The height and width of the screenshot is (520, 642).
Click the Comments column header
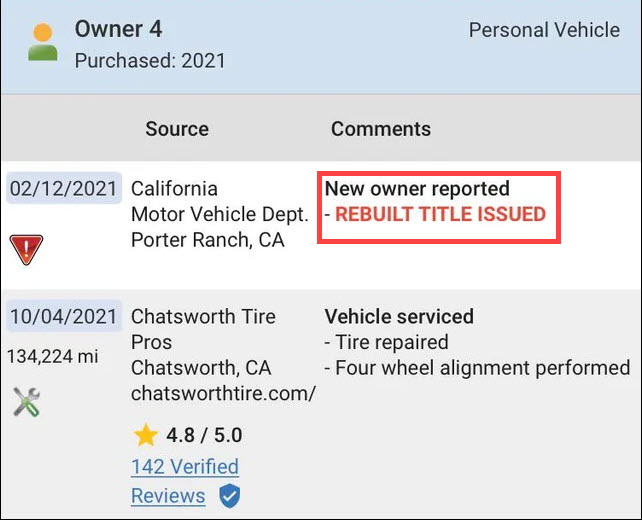(x=381, y=129)
